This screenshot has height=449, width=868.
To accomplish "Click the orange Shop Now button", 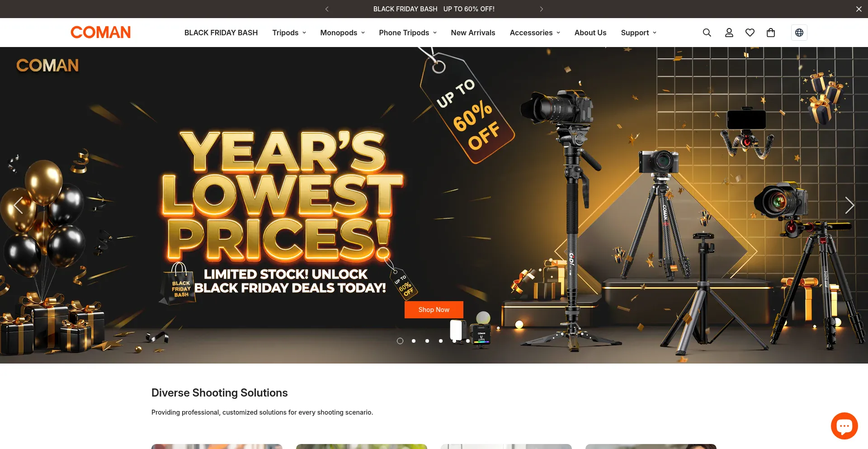I will click(x=434, y=310).
